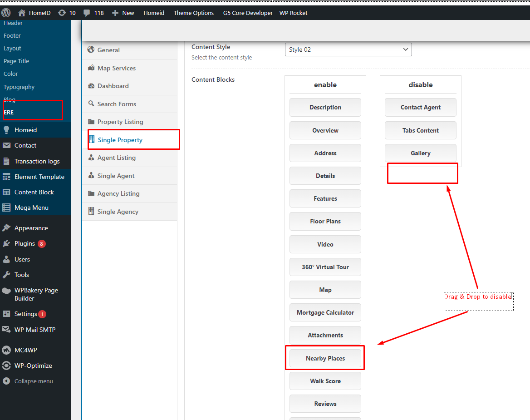The width and height of the screenshot is (530, 420).
Task: Click the Dashboard gauge icon
Action: tap(91, 85)
